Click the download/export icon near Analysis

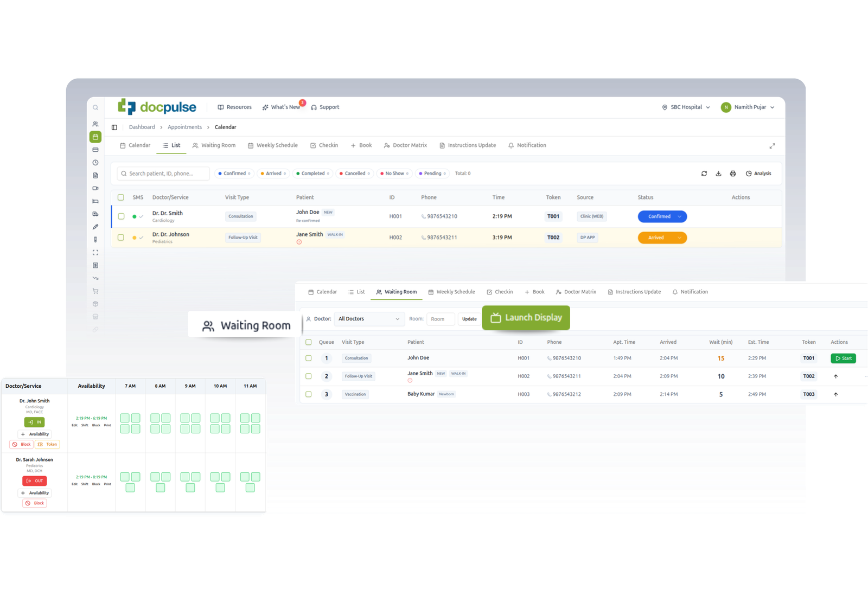tap(718, 173)
